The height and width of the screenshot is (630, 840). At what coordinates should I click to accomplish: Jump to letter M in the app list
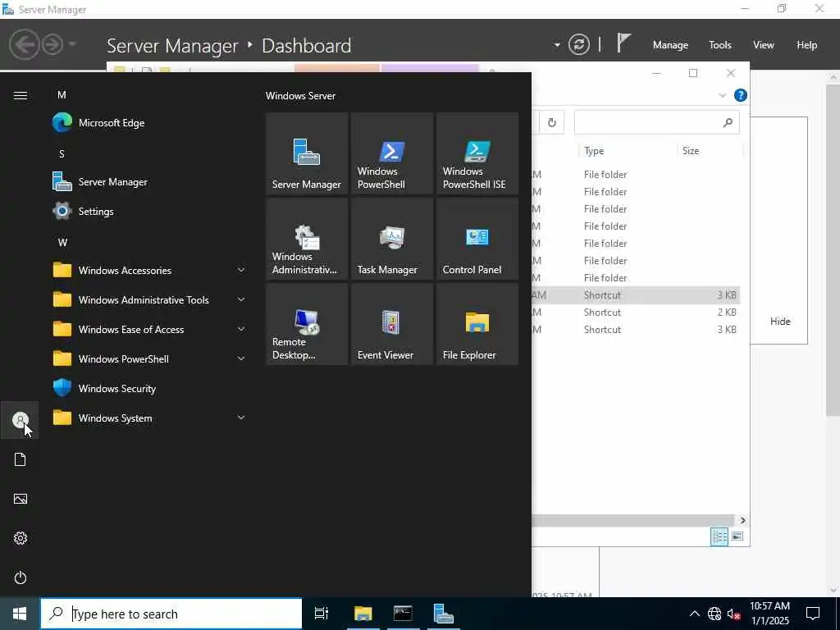62,95
